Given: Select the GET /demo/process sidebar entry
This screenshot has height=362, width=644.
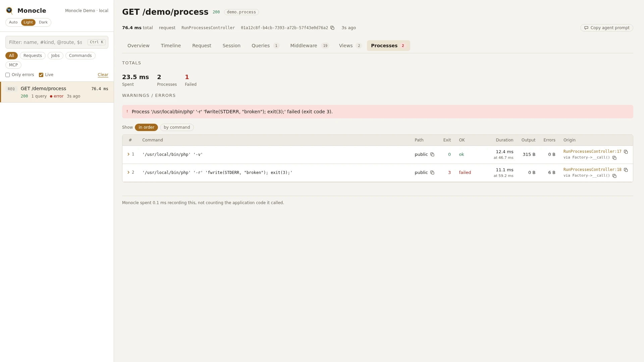Looking at the screenshot, I should pos(57,92).
